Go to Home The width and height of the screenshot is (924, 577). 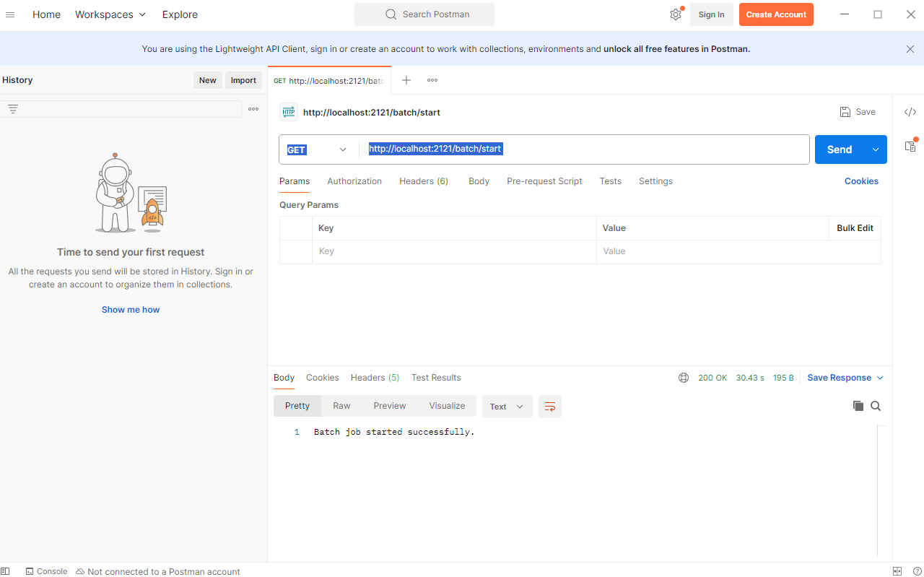click(46, 14)
